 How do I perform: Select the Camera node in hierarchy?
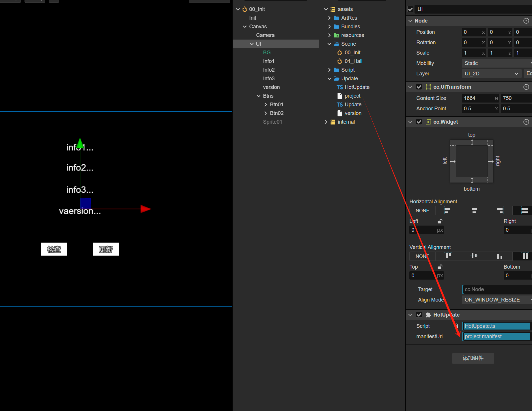click(x=265, y=35)
